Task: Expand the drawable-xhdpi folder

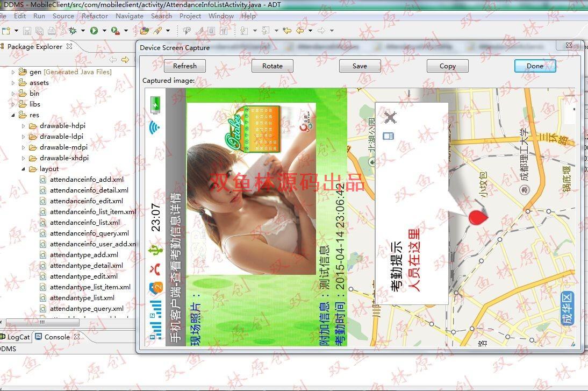Action: click(x=23, y=158)
